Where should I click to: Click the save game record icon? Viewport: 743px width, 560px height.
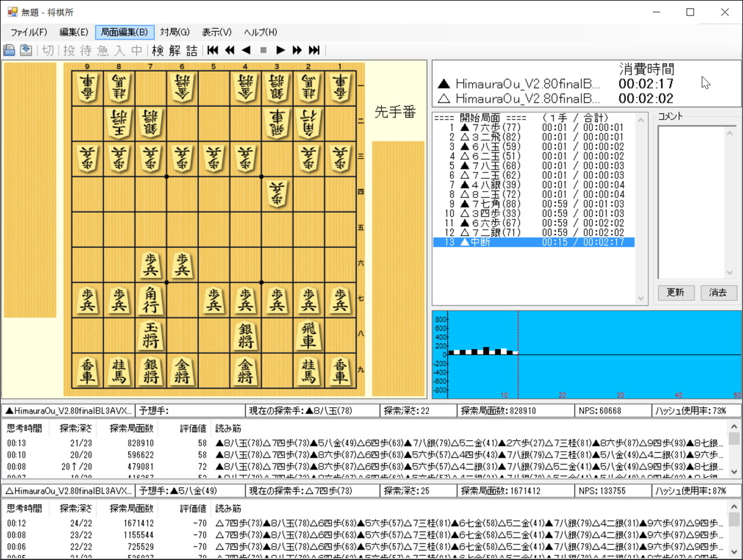[9, 50]
